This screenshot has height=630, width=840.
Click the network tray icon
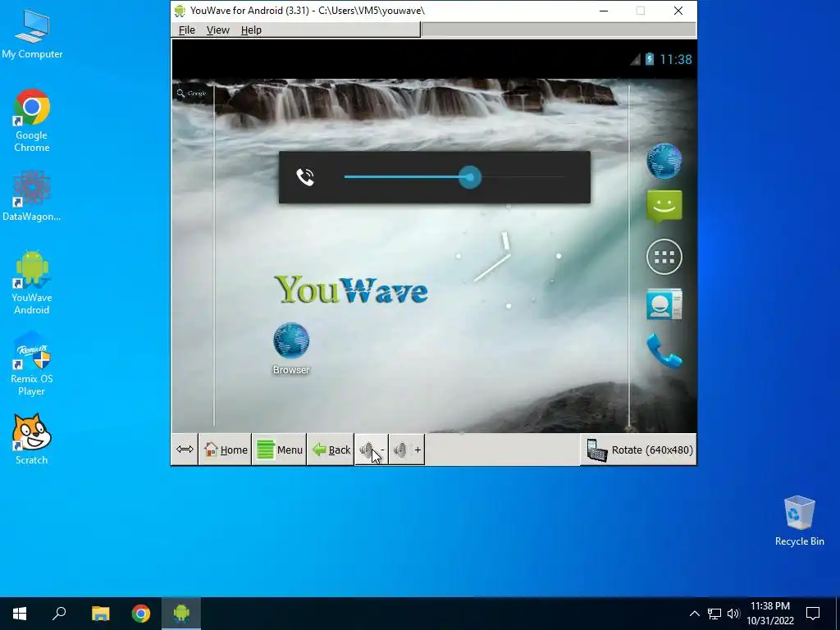pos(714,614)
